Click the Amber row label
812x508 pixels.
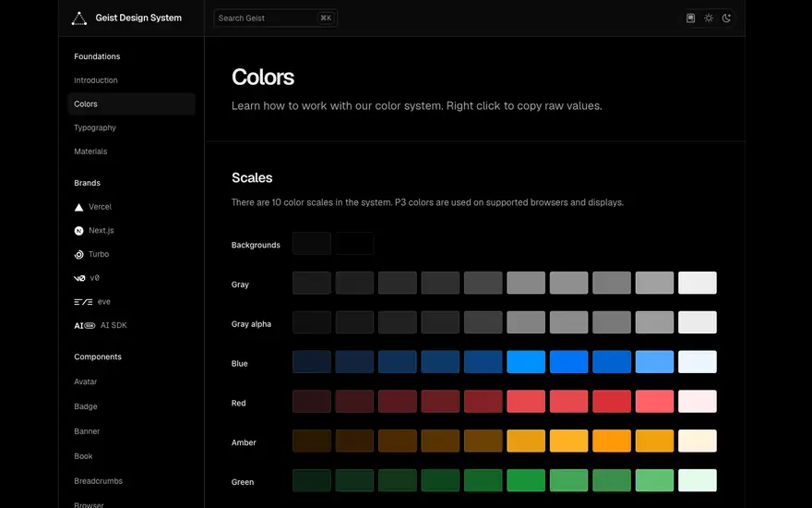244,442
